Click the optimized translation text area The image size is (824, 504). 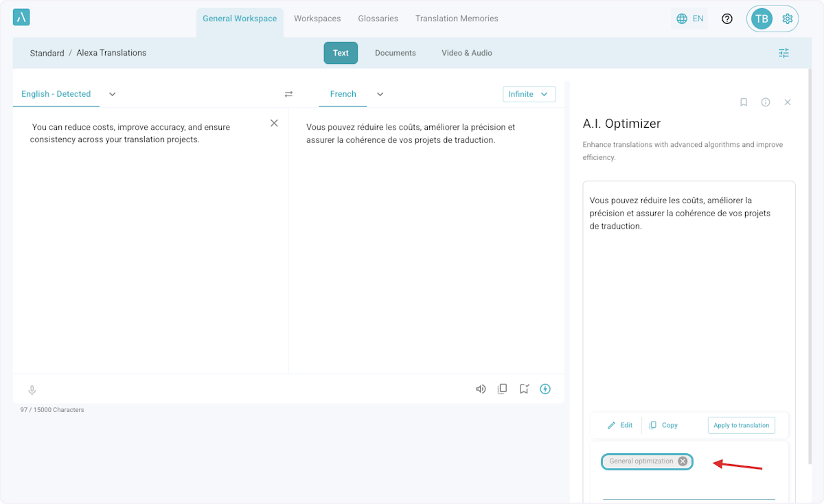(x=688, y=288)
